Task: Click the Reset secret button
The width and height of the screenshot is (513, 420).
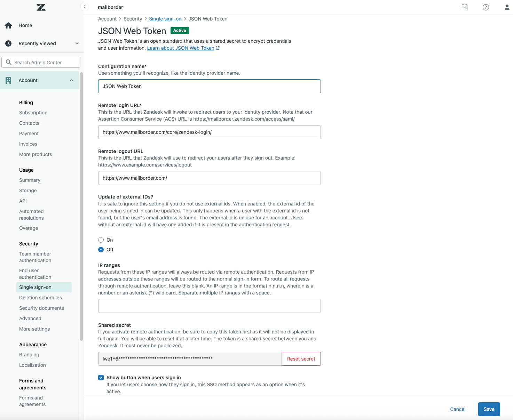Action: 301,358
